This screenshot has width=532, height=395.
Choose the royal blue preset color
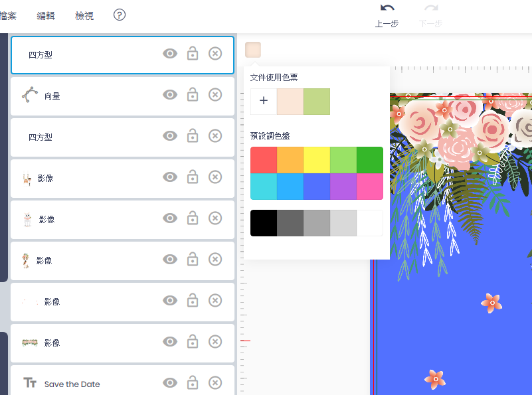[x=317, y=187]
